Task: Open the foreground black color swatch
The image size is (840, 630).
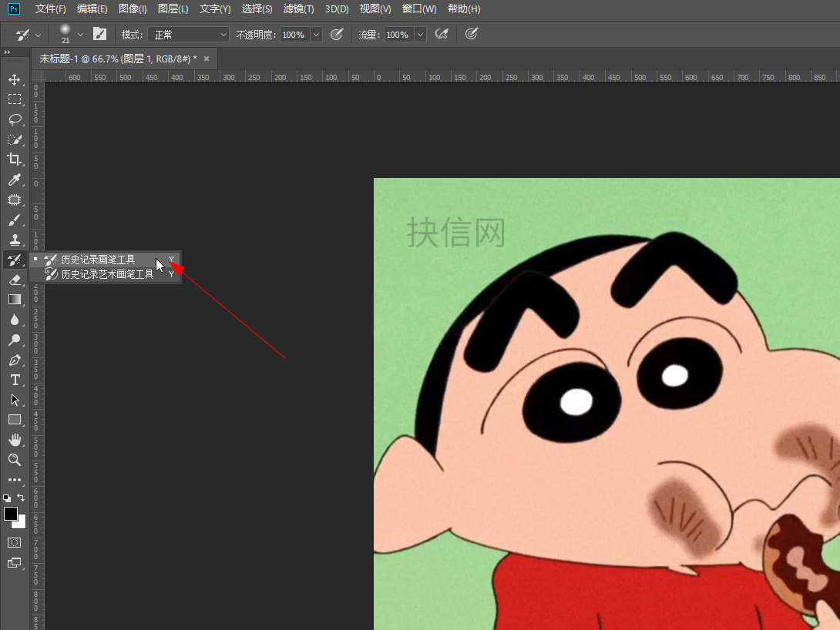Action: point(10,513)
